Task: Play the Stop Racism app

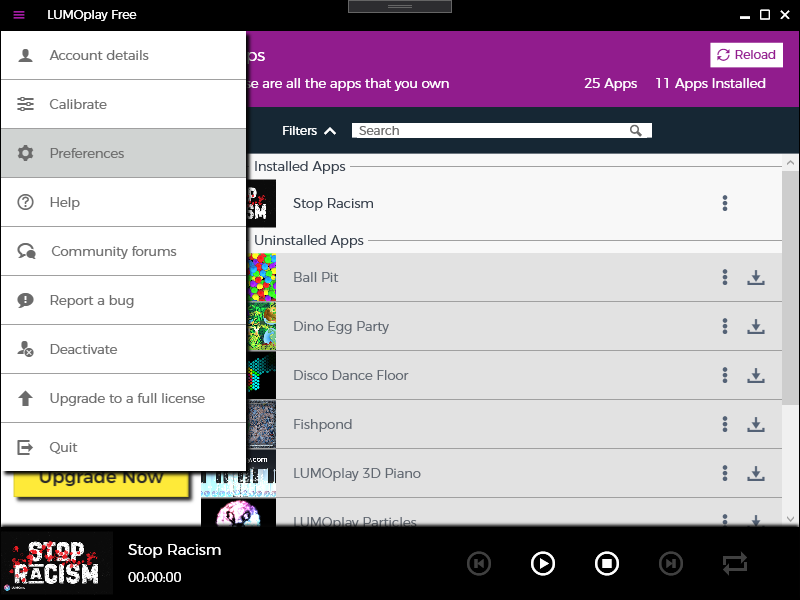Action: click(542, 563)
